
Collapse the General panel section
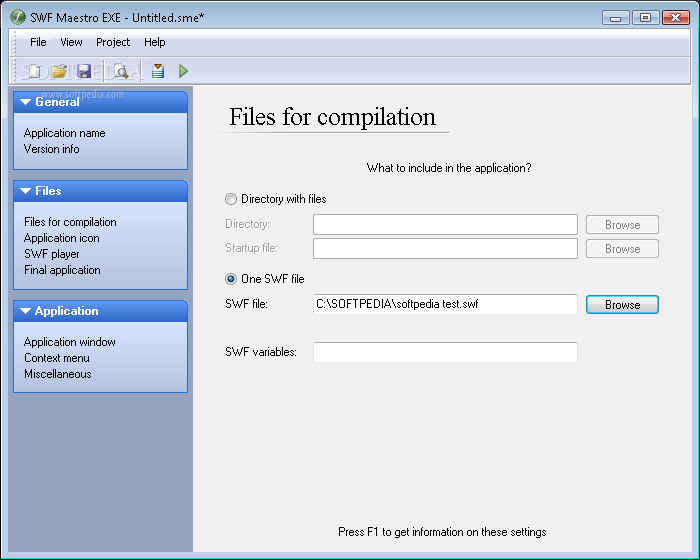pos(100,102)
